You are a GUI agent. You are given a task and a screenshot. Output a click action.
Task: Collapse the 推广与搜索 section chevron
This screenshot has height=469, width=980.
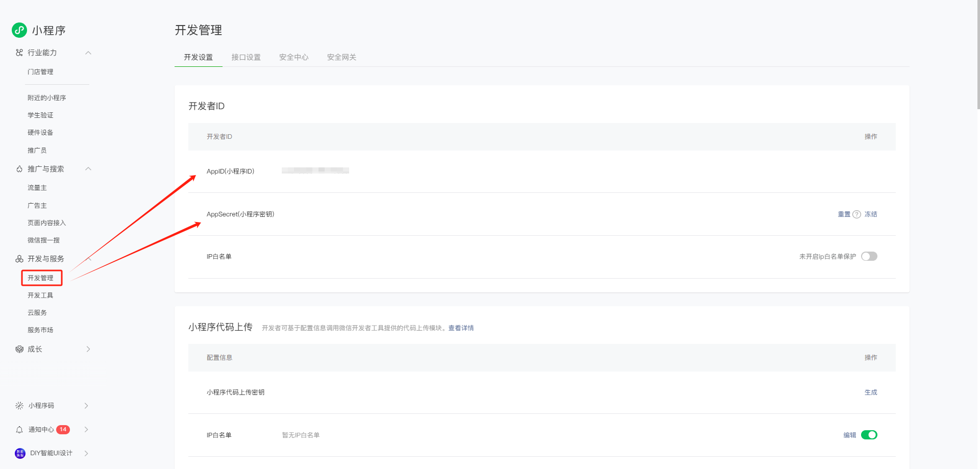(x=88, y=169)
